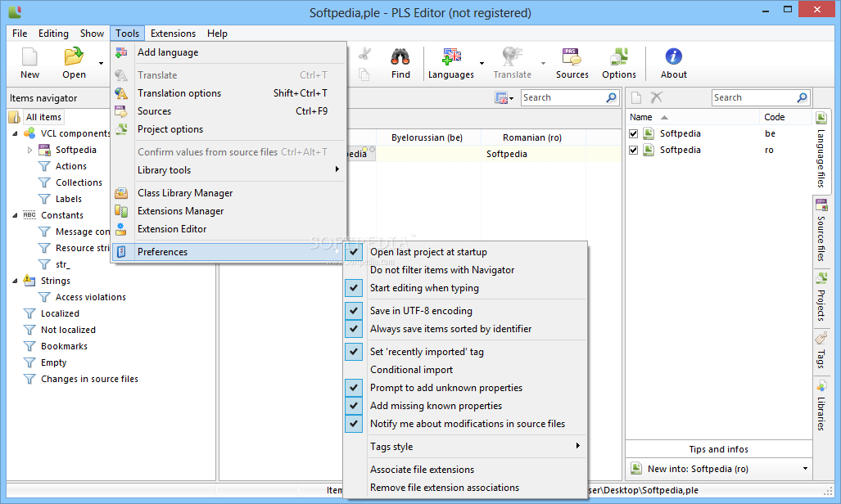
Task: Open the Editing menu
Action: (x=53, y=34)
